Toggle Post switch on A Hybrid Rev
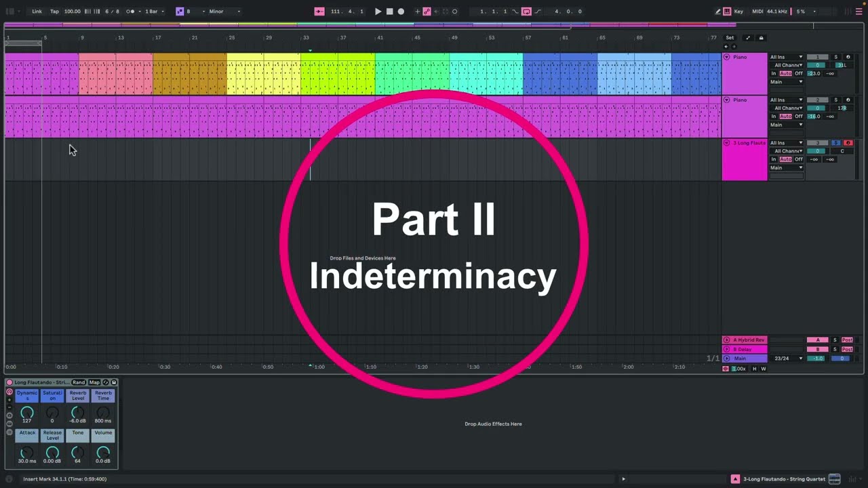The height and width of the screenshot is (488, 868). [847, 340]
